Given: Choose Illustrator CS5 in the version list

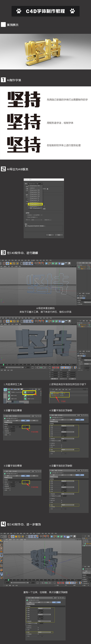Looking at the screenshot, I should 35,190.
